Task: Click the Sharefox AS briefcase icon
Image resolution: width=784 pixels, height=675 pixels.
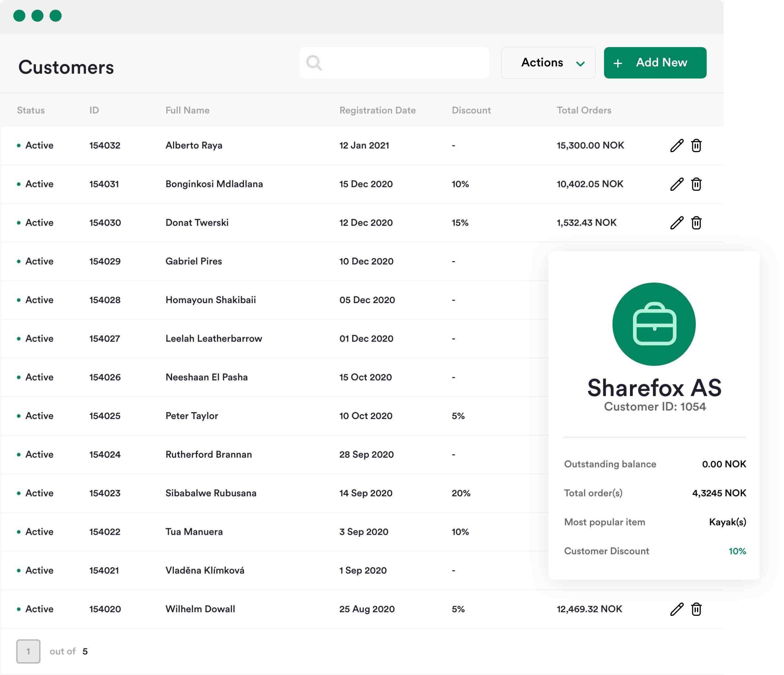Action: click(654, 324)
